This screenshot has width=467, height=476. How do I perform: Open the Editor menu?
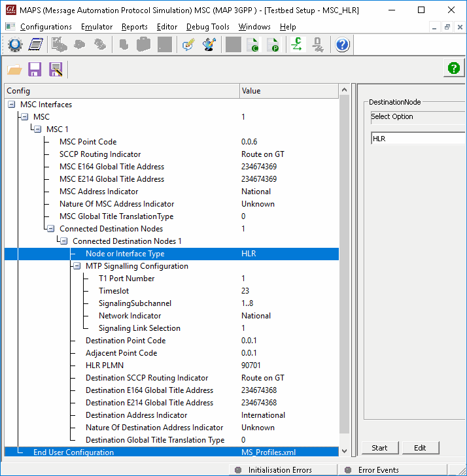click(x=167, y=27)
